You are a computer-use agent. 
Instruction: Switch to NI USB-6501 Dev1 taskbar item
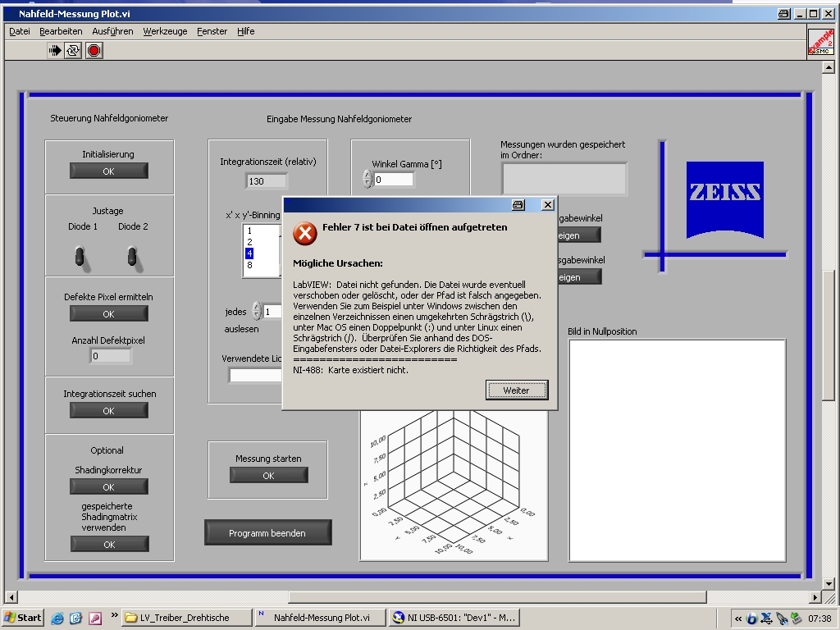(454, 618)
